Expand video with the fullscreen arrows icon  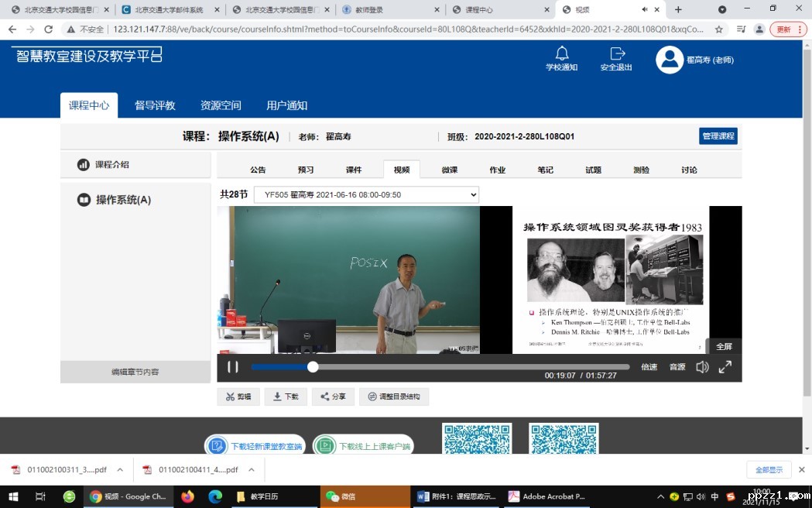725,367
